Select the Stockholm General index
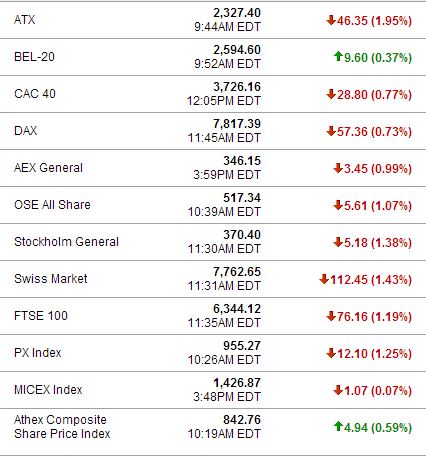Image resolution: width=426 pixels, height=458 pixels. (x=66, y=242)
